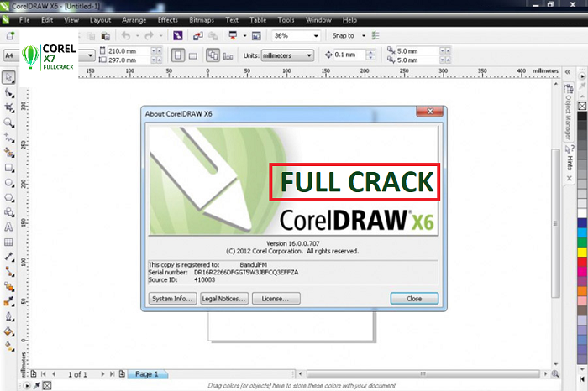Open the Layout menu
Viewport: 588px width, 391px height.
pyautogui.click(x=100, y=20)
